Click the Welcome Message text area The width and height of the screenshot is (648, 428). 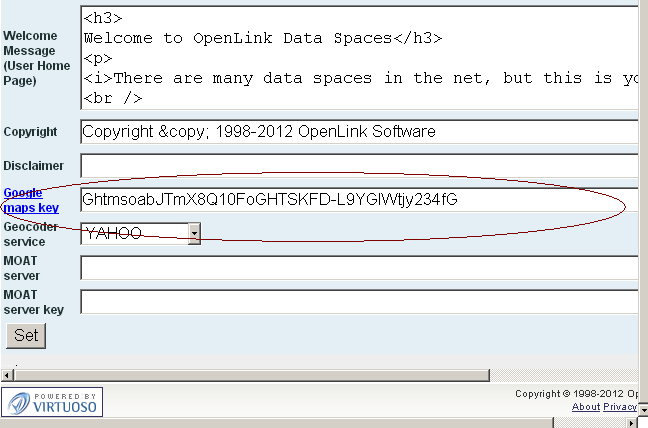(359, 57)
